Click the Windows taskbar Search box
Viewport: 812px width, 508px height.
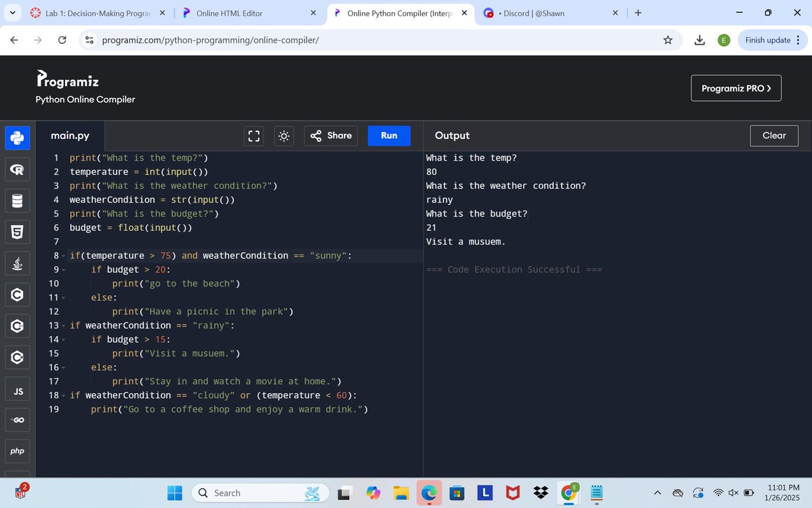260,493
